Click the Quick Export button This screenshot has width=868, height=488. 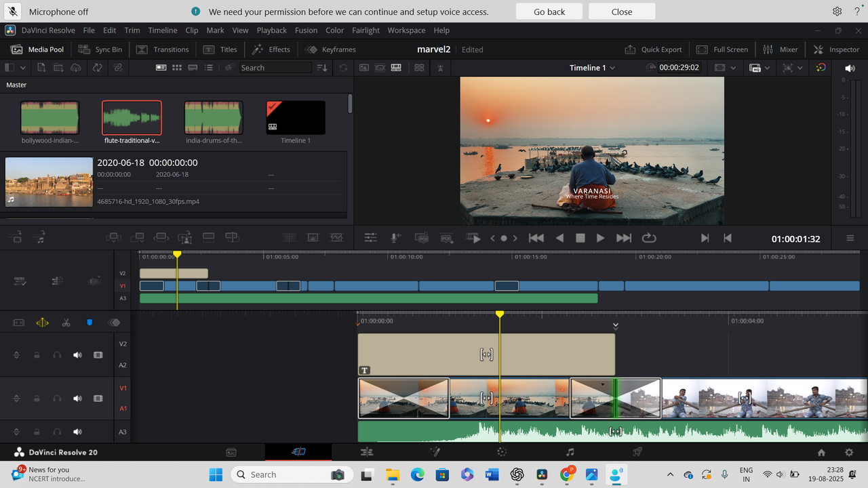coord(654,49)
